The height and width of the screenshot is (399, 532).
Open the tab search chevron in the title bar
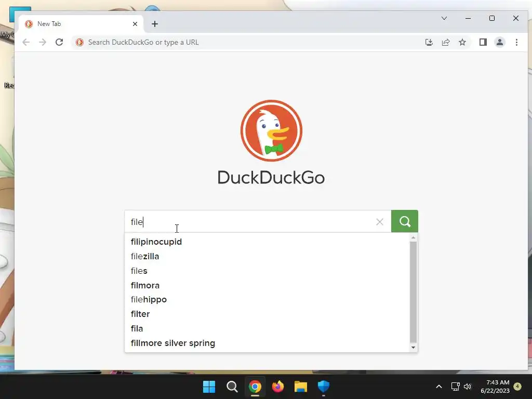pyautogui.click(x=444, y=18)
